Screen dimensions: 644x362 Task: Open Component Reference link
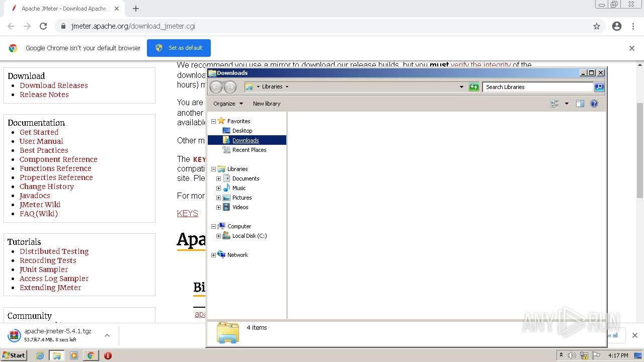coord(58,159)
